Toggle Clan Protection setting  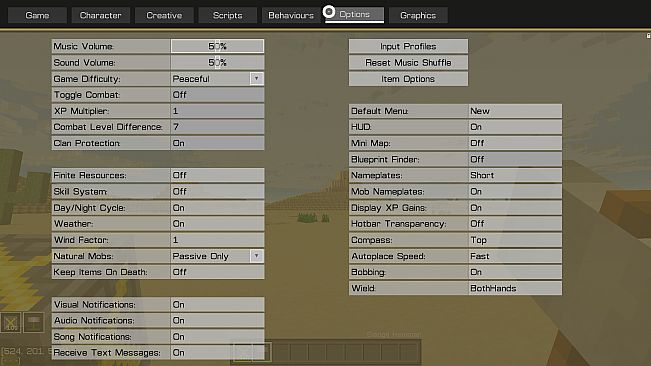pyautogui.click(x=217, y=143)
